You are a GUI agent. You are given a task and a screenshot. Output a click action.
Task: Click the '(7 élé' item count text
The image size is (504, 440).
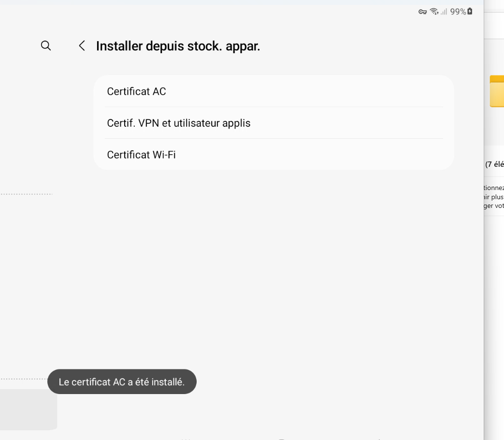[x=494, y=164]
